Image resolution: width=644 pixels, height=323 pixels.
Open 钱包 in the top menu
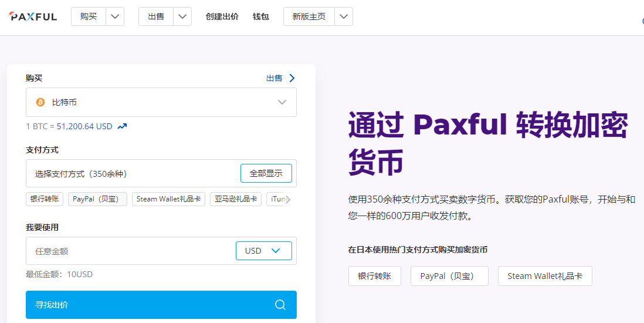coord(260,16)
